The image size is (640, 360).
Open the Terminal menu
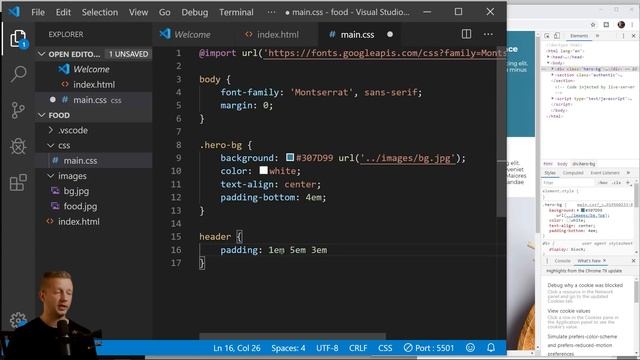coord(236,12)
